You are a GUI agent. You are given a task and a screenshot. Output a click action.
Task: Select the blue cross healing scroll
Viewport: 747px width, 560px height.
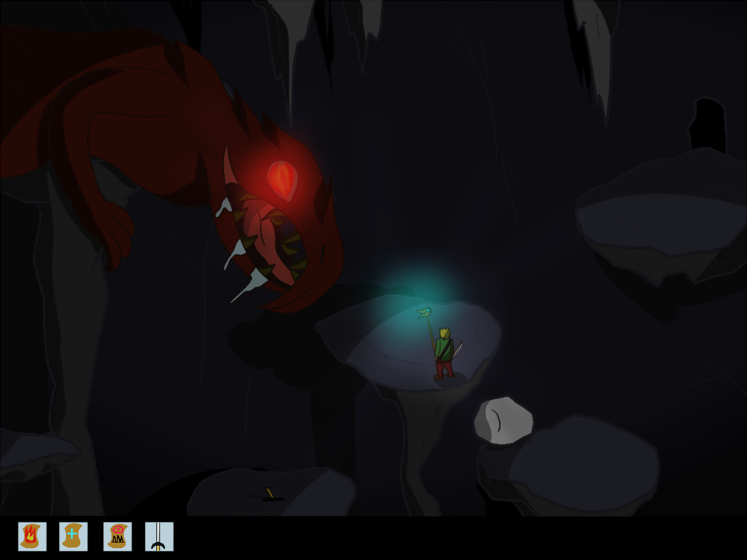pyautogui.click(x=73, y=536)
